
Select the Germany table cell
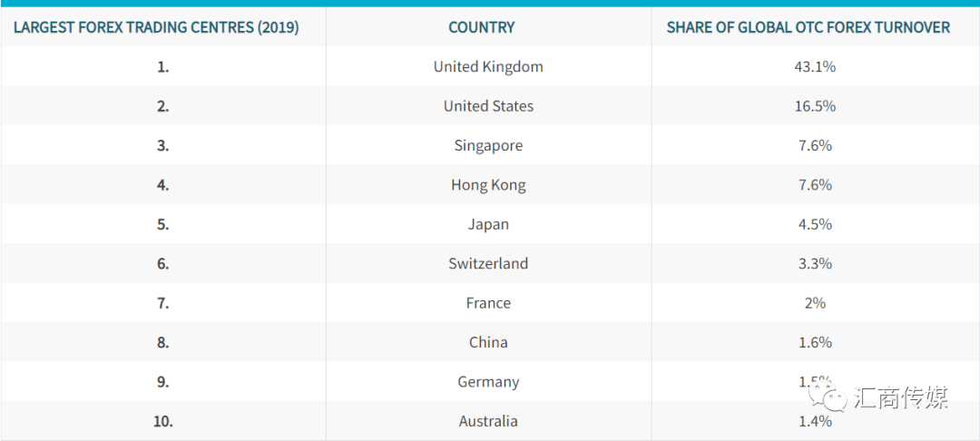[x=489, y=382]
